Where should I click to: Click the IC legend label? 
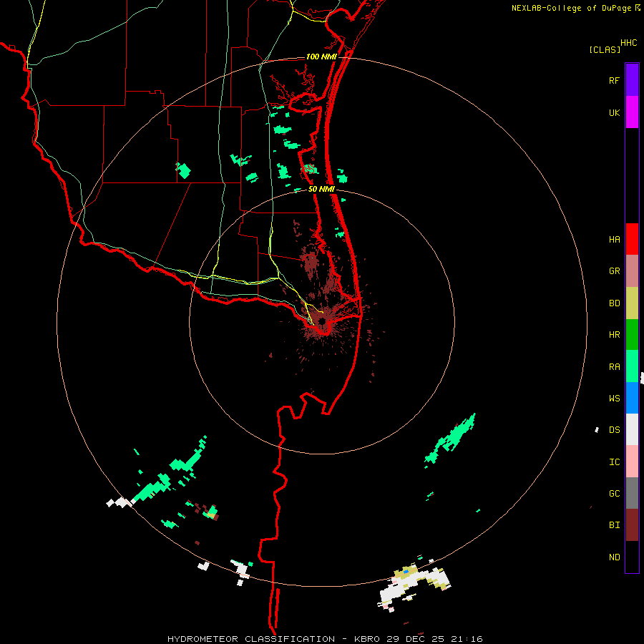pyautogui.click(x=614, y=462)
